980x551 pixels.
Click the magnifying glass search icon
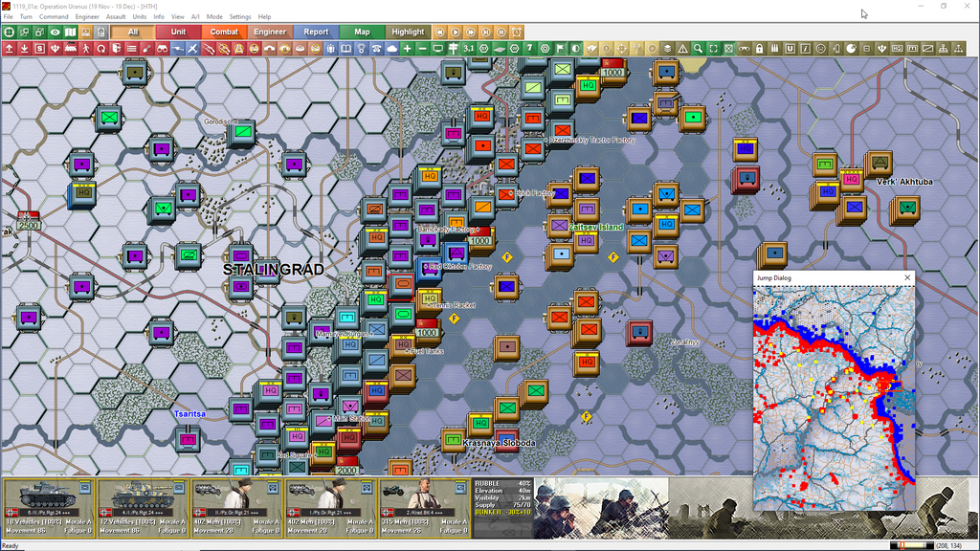point(698,48)
